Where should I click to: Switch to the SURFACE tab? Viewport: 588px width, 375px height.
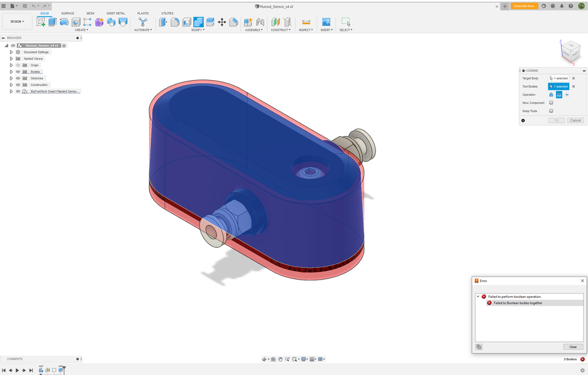tap(68, 13)
